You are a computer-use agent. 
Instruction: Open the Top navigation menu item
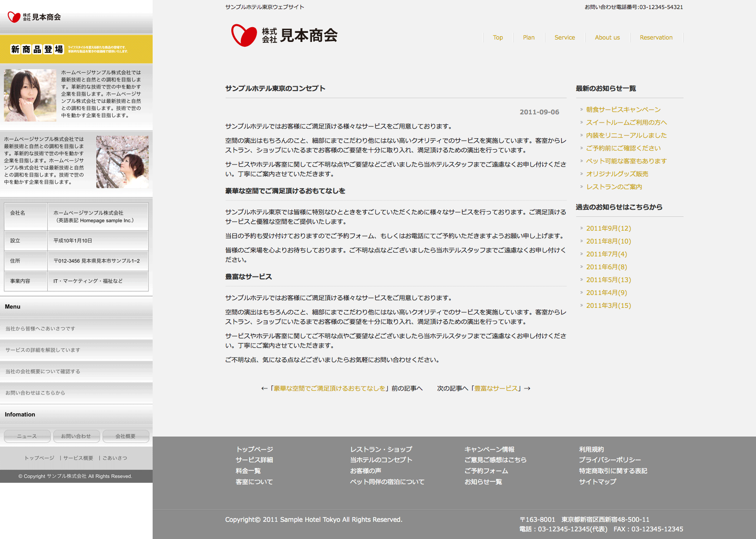pos(497,38)
